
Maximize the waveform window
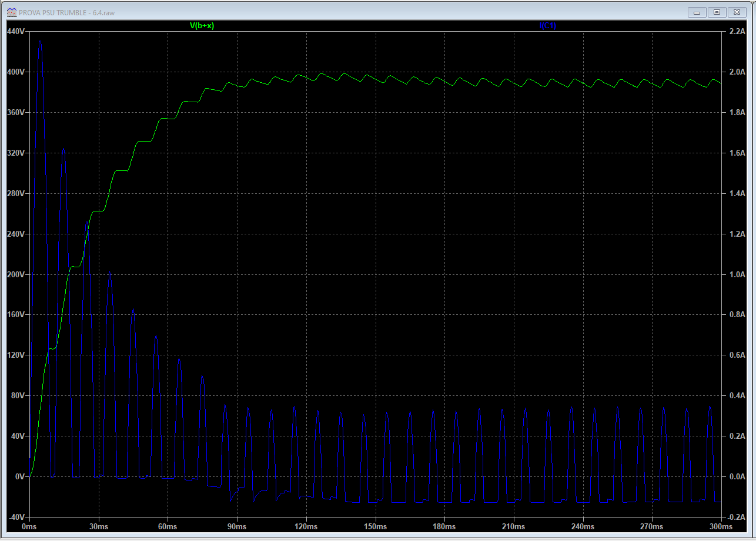point(717,12)
